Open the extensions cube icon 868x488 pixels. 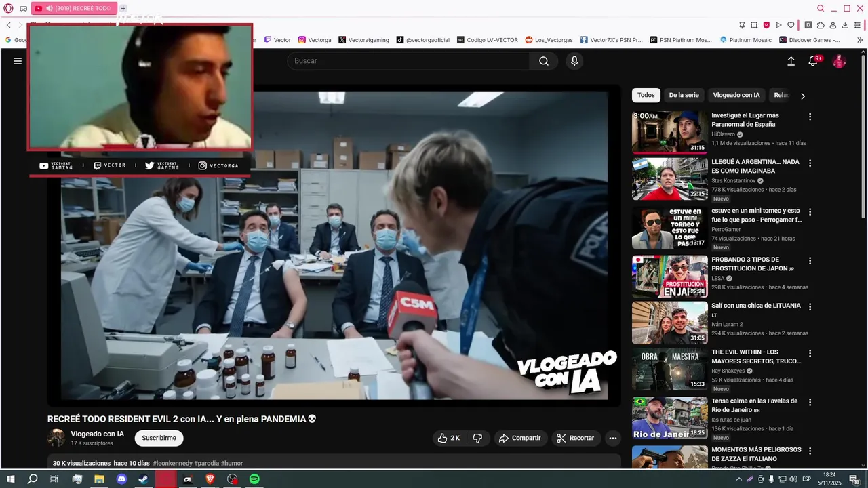[x=821, y=25]
